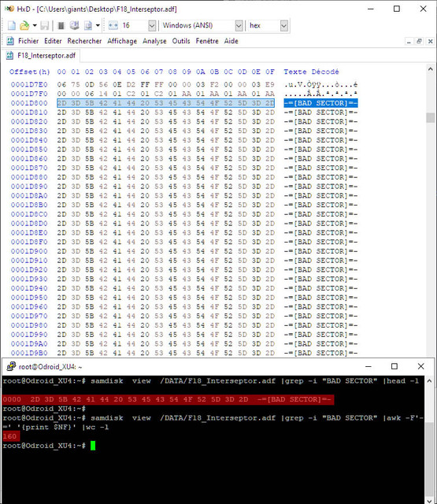The width and height of the screenshot is (437, 504).
Task: Click the HxD document icon beside Fichier
Action: (10, 41)
